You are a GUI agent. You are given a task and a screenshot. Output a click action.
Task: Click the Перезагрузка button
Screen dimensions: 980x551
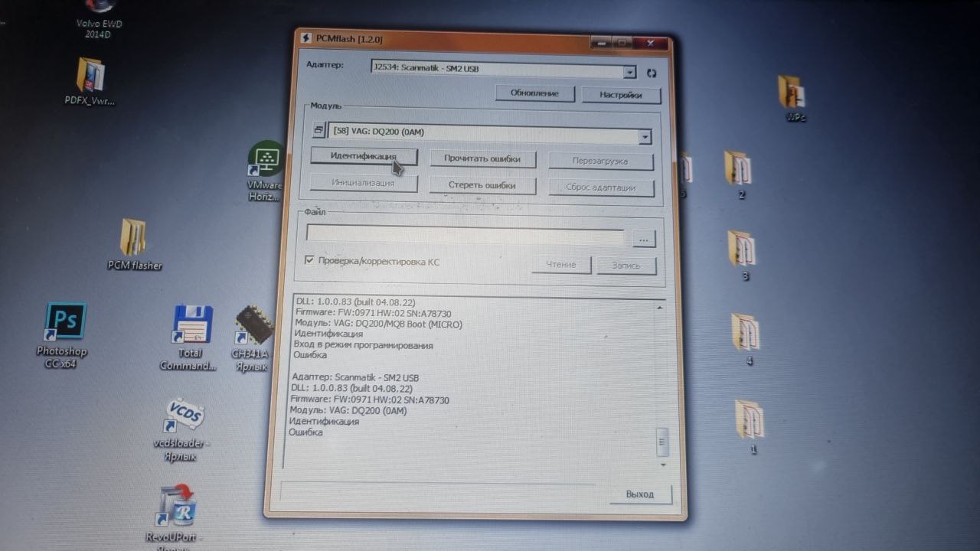pyautogui.click(x=599, y=161)
